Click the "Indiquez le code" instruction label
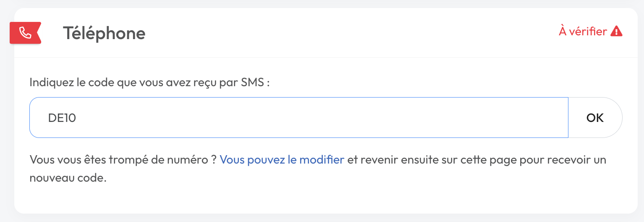Viewport: 644px width, 222px height. pos(149,82)
